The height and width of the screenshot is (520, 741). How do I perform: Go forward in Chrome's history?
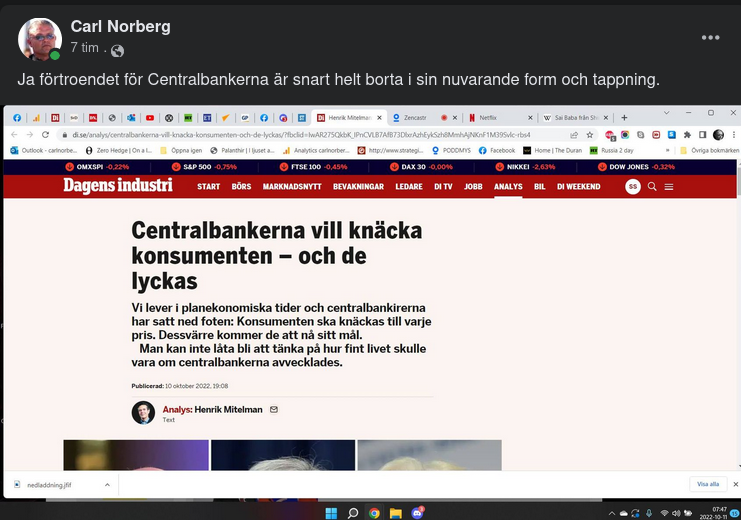30,135
